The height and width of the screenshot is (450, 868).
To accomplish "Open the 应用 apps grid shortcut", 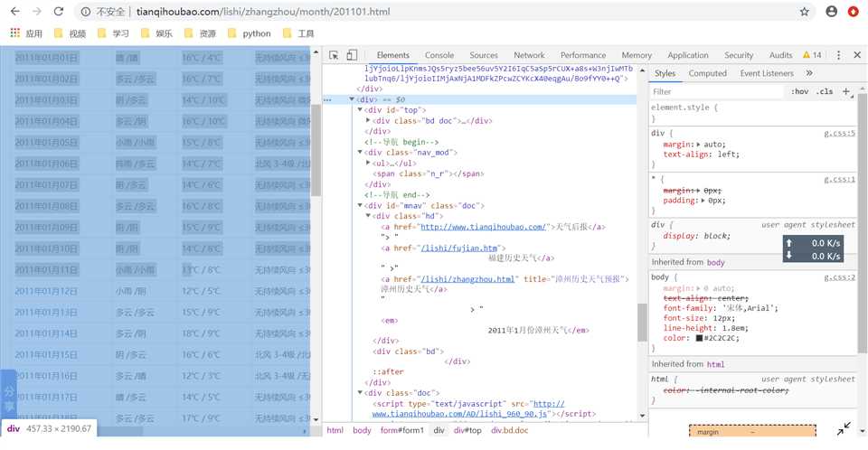I will click(26, 33).
